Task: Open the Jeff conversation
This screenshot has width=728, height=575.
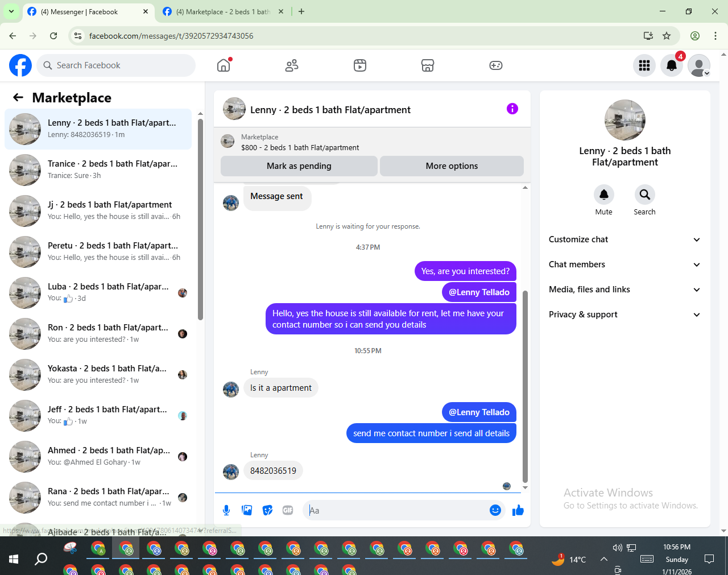Action: click(98, 416)
